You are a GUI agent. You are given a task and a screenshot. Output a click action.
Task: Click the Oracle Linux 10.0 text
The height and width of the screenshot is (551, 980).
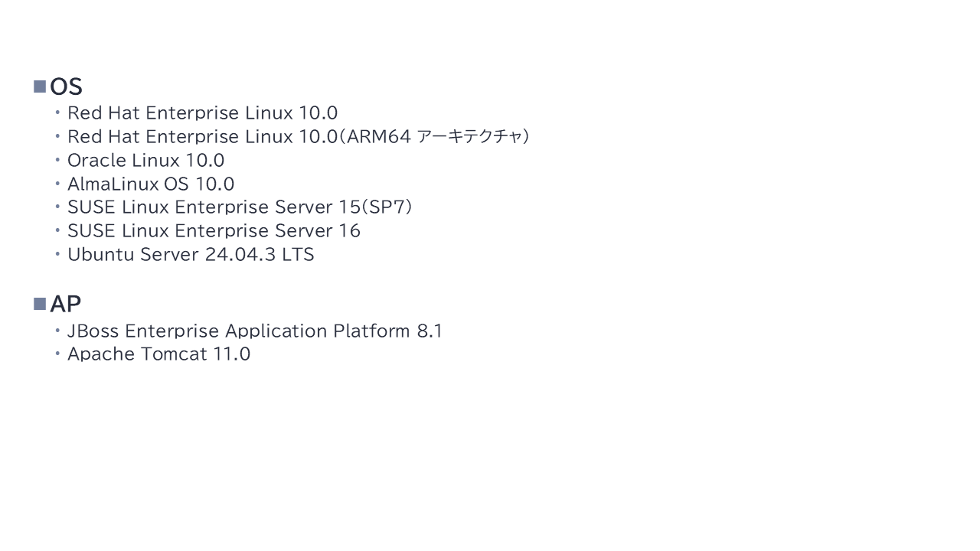pyautogui.click(x=145, y=161)
